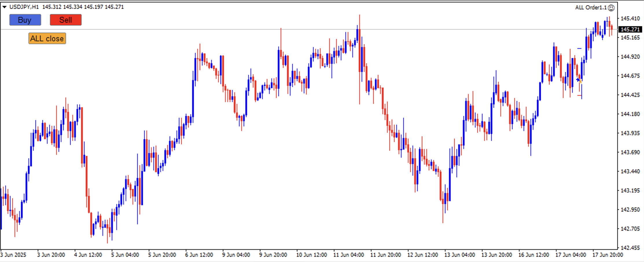This screenshot has width=644, height=262.
Task: Click the 5 Jun 04:00 time axis label
Action: click(125, 255)
